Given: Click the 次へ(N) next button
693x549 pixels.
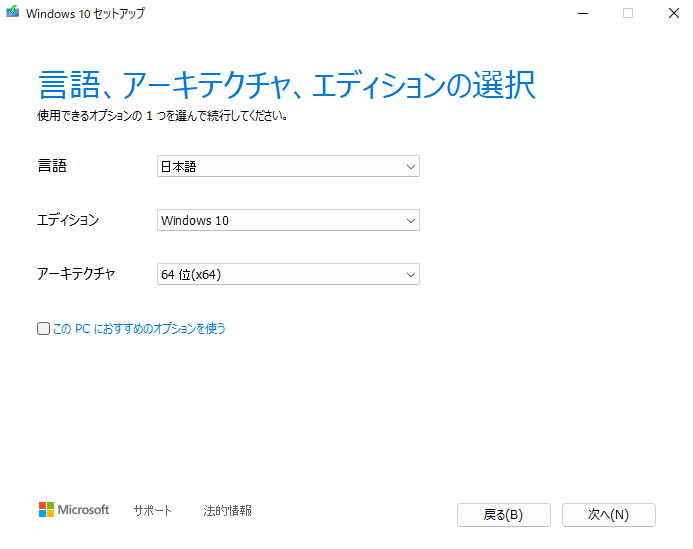Looking at the screenshot, I should click(x=609, y=515).
